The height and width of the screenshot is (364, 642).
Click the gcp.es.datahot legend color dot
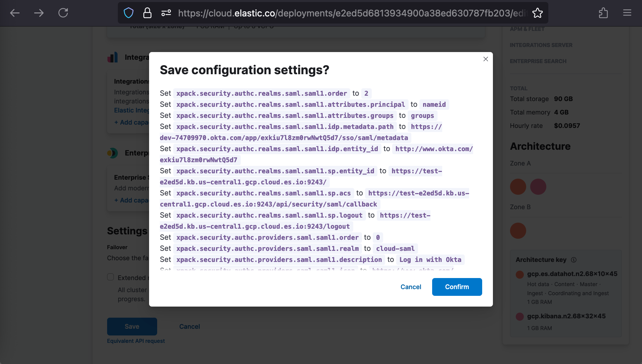[x=520, y=274]
